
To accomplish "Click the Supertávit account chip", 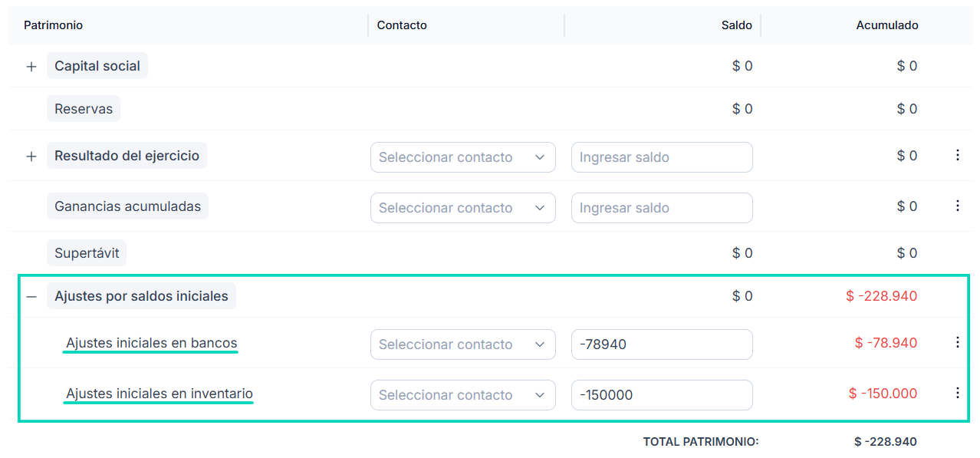I will coord(86,252).
